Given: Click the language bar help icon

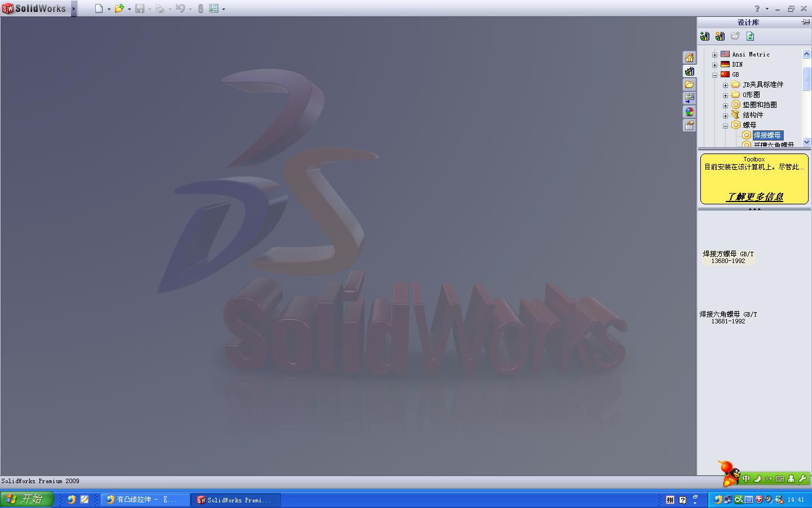Looking at the screenshot, I should pos(682,500).
